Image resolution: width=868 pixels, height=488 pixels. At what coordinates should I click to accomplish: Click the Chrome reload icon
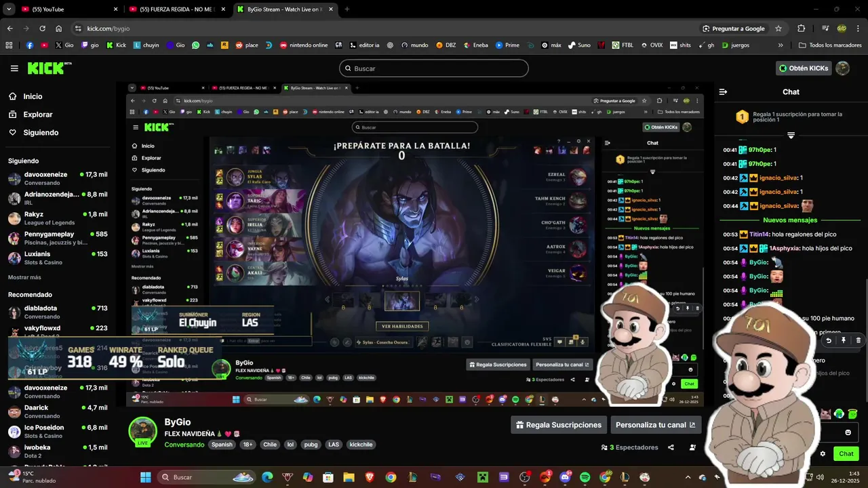click(x=42, y=28)
